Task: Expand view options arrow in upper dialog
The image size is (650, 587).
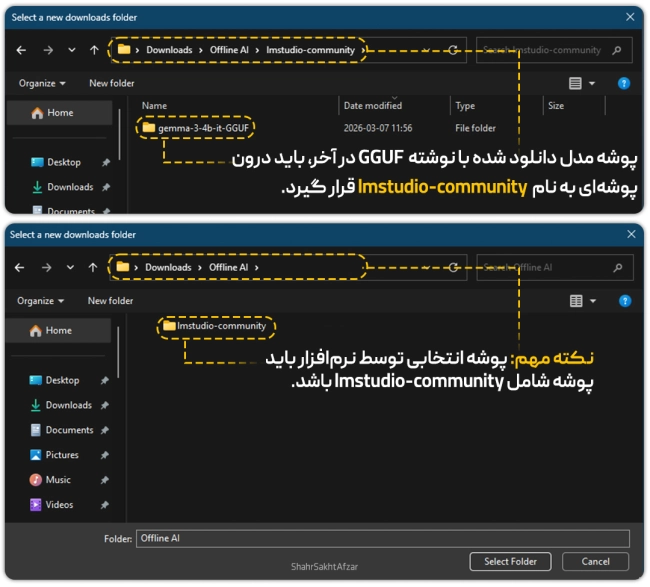Action: (x=592, y=83)
